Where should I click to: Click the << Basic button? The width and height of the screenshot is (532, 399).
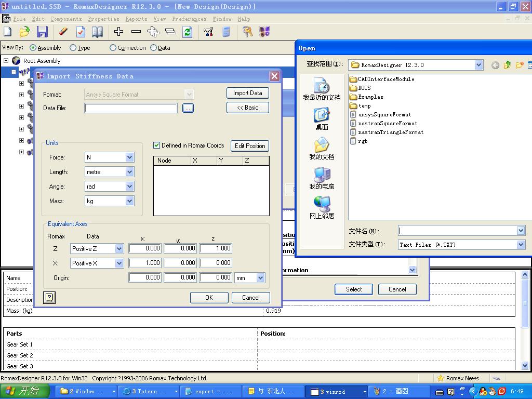[248, 108]
